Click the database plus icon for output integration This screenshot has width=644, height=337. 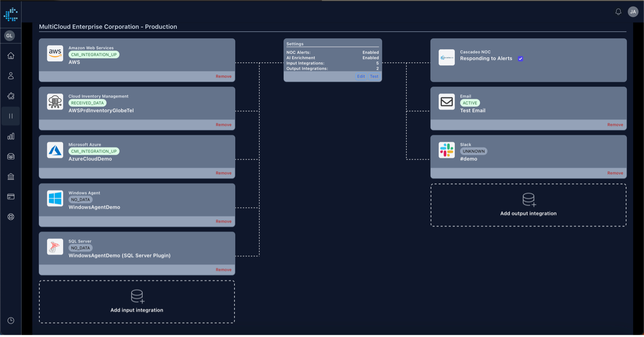pos(529,200)
